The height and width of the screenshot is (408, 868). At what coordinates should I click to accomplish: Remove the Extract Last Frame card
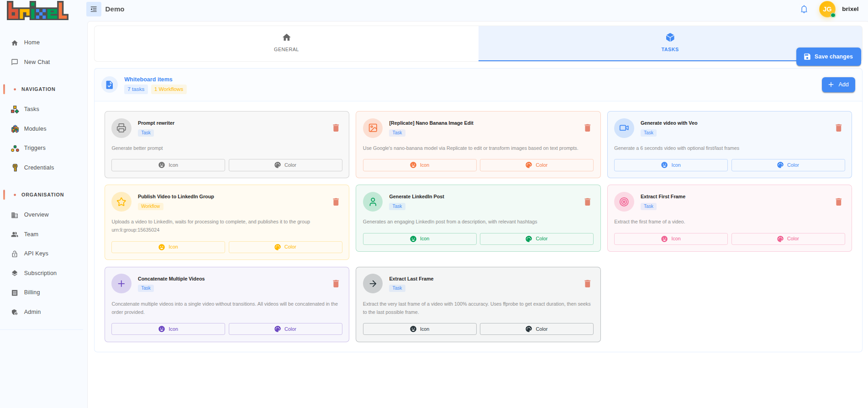click(587, 284)
